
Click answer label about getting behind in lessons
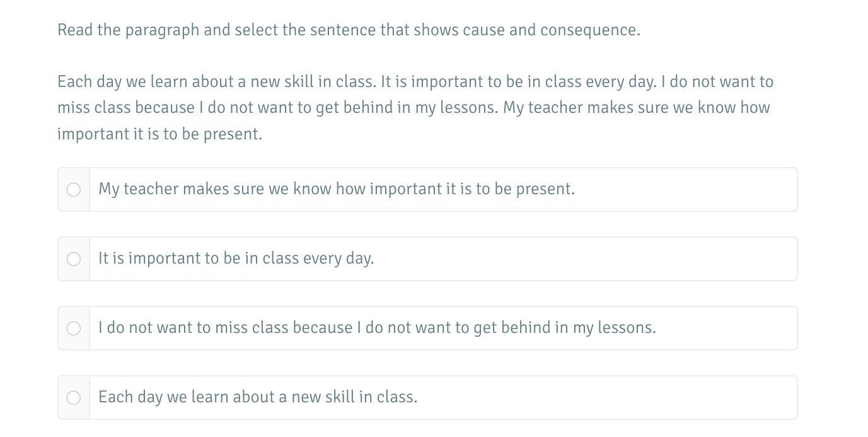(377, 328)
